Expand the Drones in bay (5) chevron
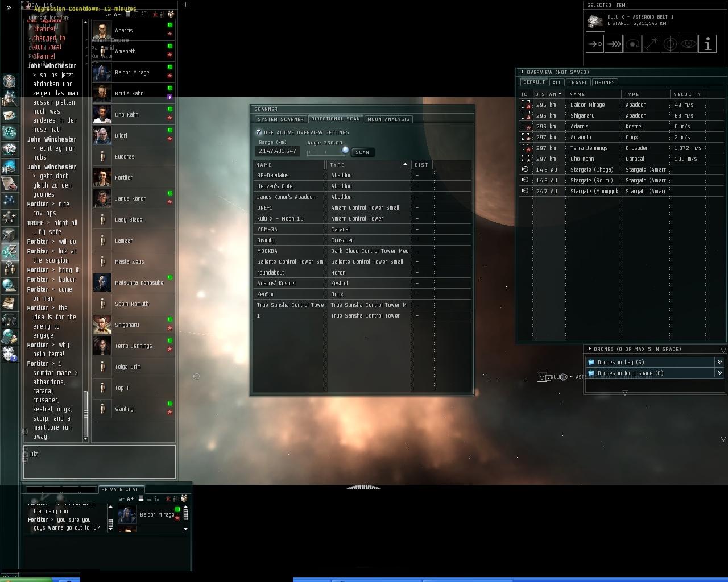 (x=719, y=362)
